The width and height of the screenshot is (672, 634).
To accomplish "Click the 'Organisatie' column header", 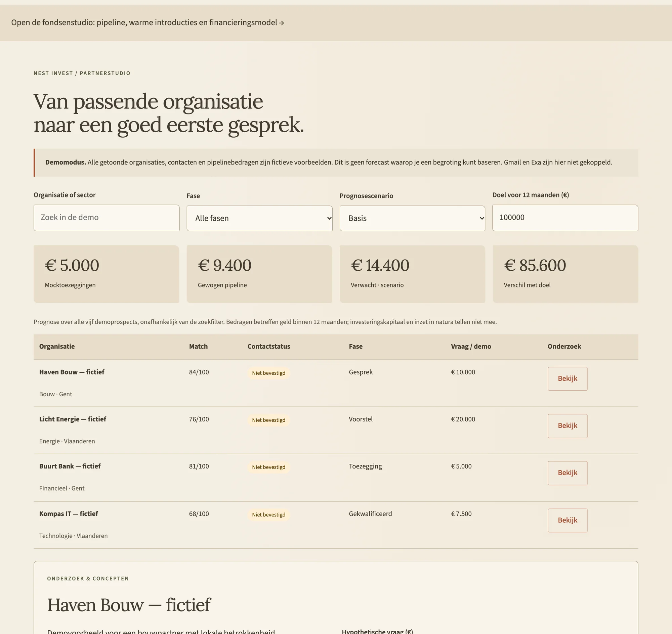I will click(57, 347).
